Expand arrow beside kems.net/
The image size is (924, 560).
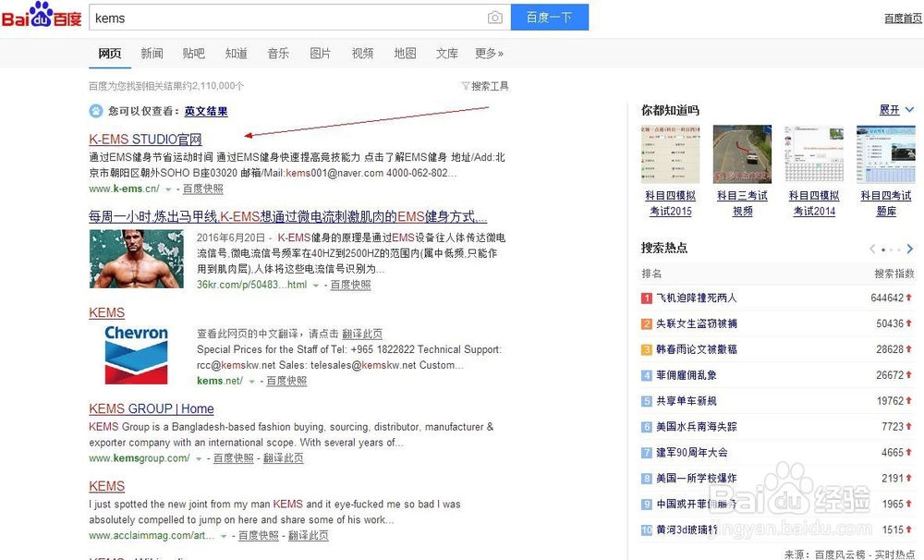pyautogui.click(x=251, y=382)
